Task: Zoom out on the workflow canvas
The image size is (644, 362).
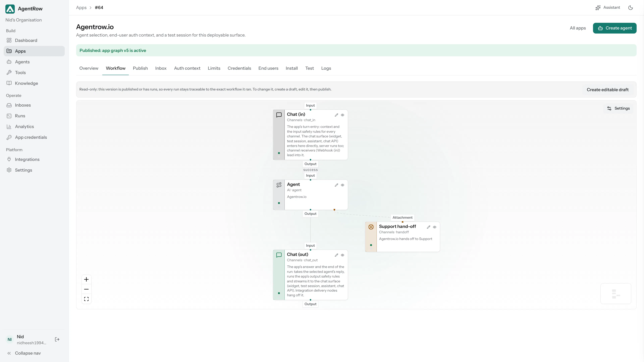Action: 87,289
